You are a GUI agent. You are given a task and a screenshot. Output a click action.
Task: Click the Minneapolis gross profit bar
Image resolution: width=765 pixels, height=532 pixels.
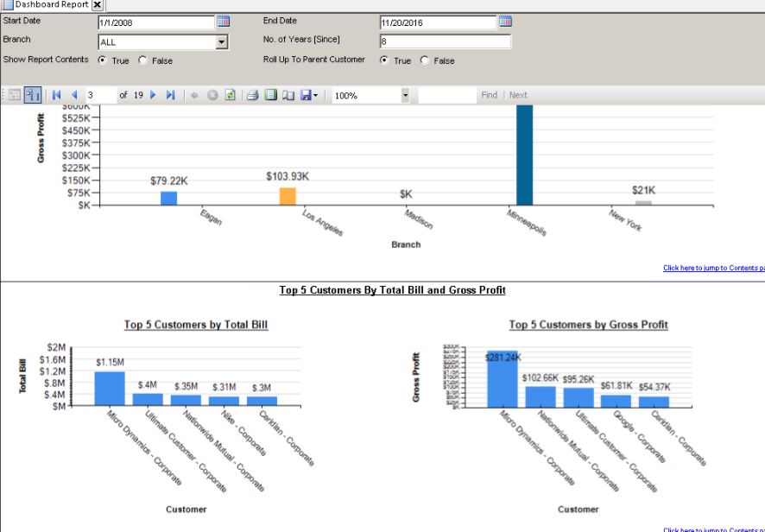(524, 155)
